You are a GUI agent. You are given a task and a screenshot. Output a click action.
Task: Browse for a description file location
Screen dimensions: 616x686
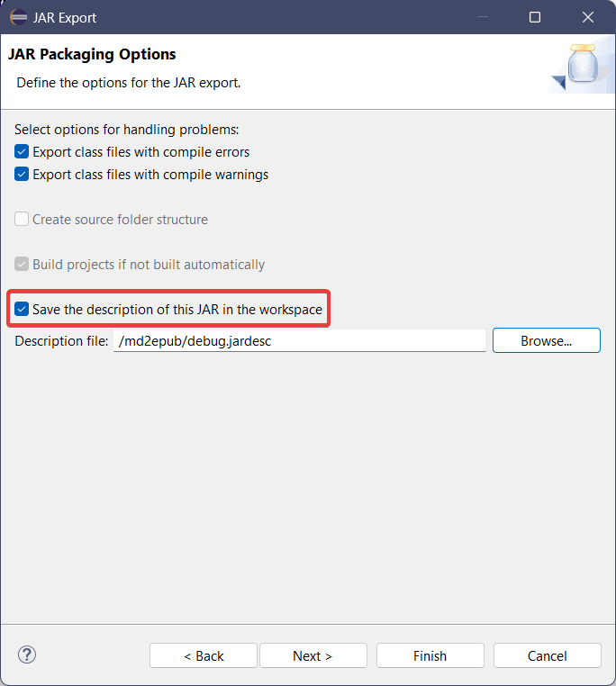(547, 341)
